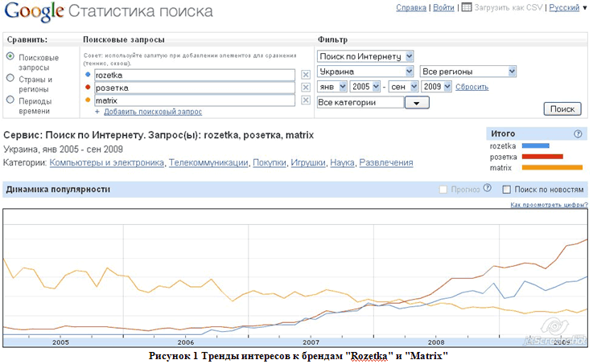Screen dimensions: 593x364
Task: Click the help question mark beside Прогноз
Action: 487,188
